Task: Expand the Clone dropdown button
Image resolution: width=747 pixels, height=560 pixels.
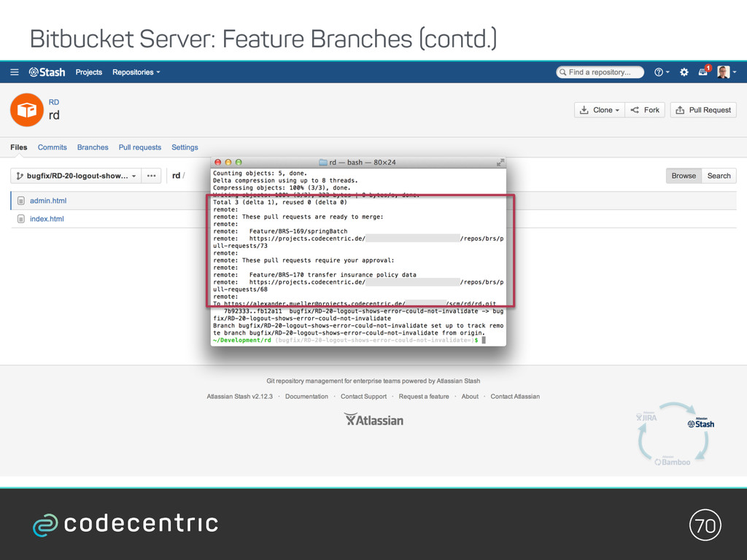Action: pos(600,110)
